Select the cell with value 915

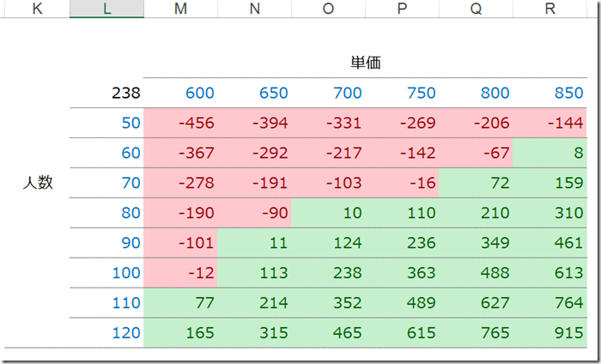tap(549, 332)
